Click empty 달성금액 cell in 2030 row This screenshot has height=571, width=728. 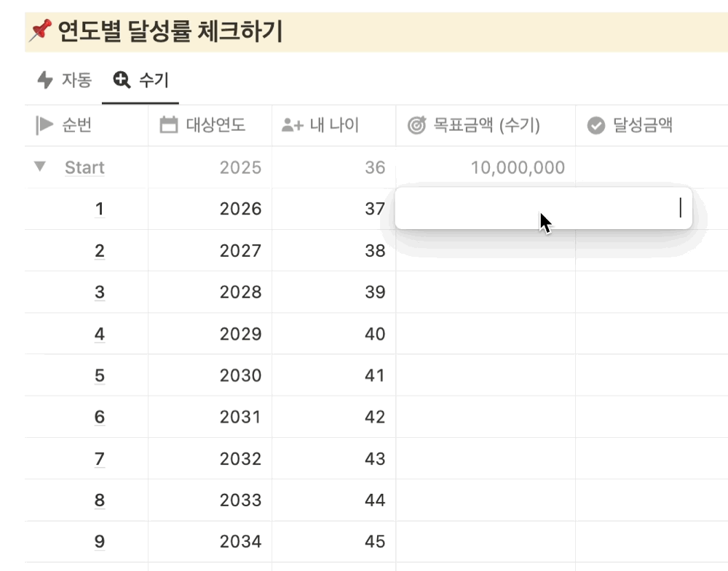coord(652,375)
